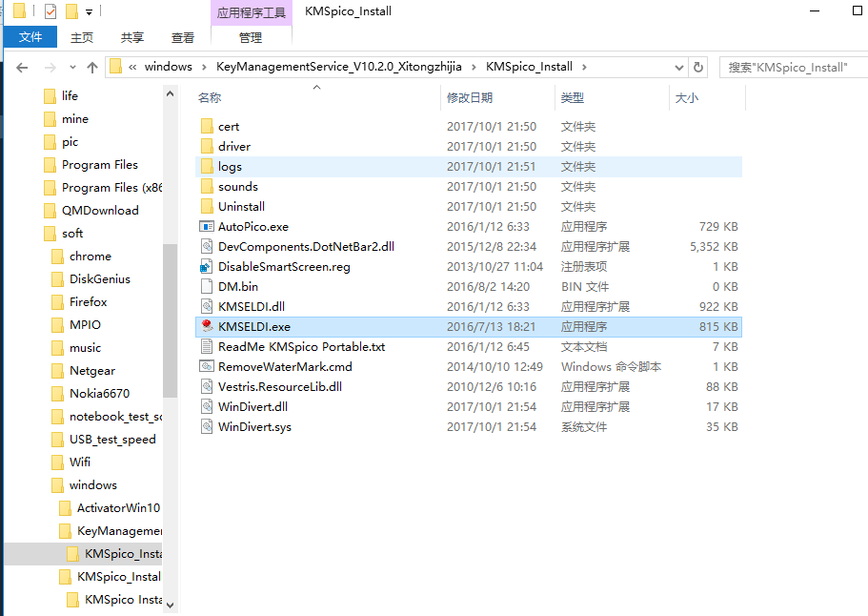Screen dimensions: 868x616
Task: Click the navigation pane scrollbar thumb
Action: click(x=170, y=320)
